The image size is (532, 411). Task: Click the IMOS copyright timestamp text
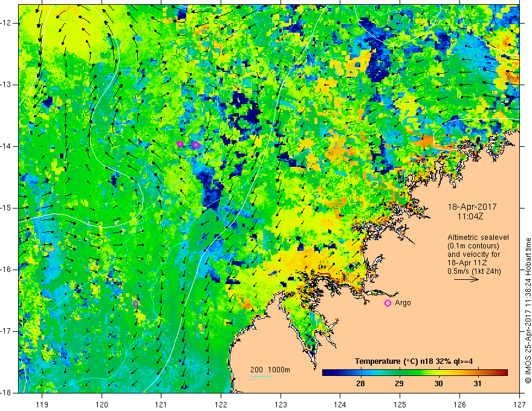[528, 311]
